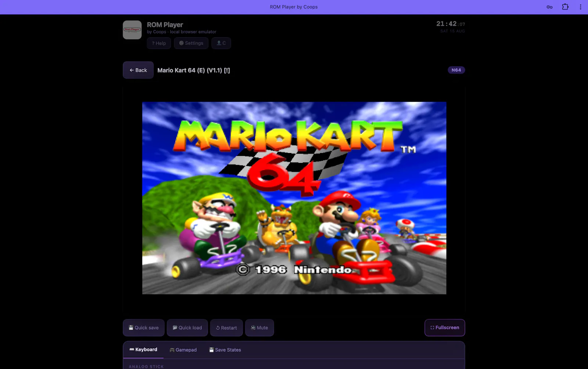Open the browser extensions puzzle icon
The width and height of the screenshot is (588, 369).
pos(565,7)
